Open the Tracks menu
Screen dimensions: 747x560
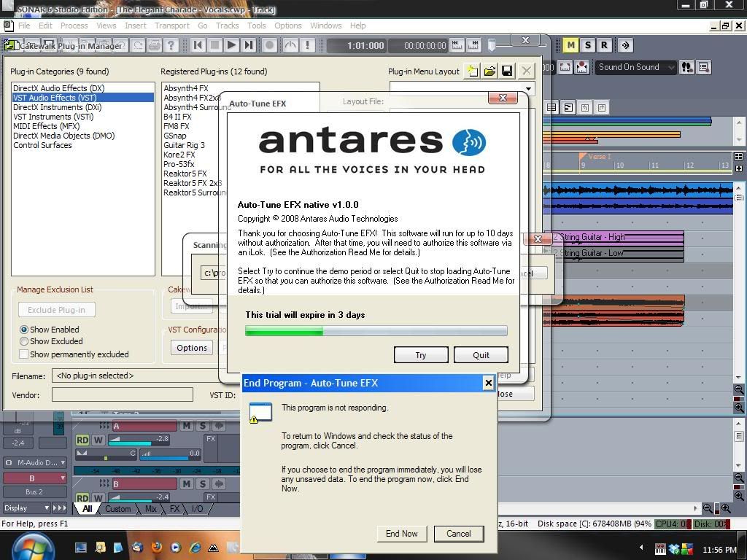point(228,26)
